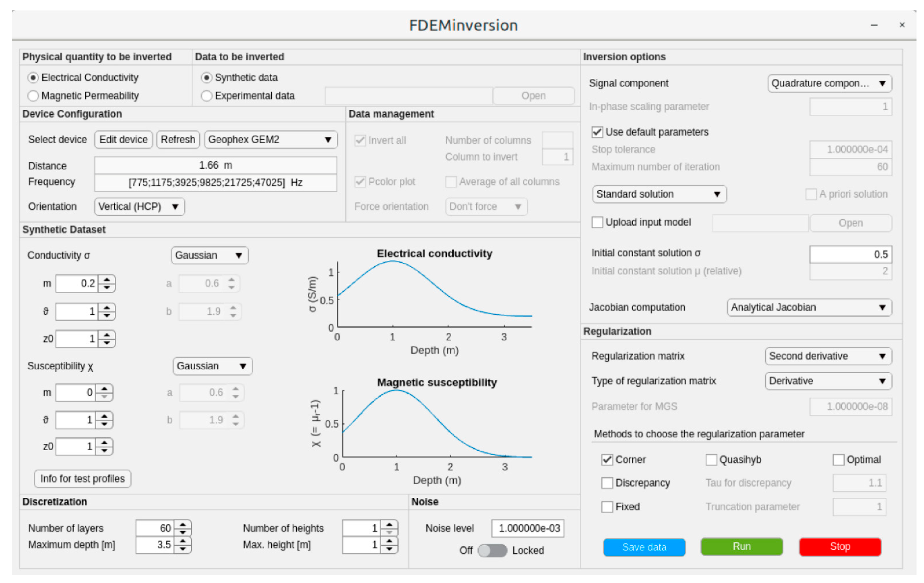Open the Geophex GEM2 device dropdown

click(271, 139)
